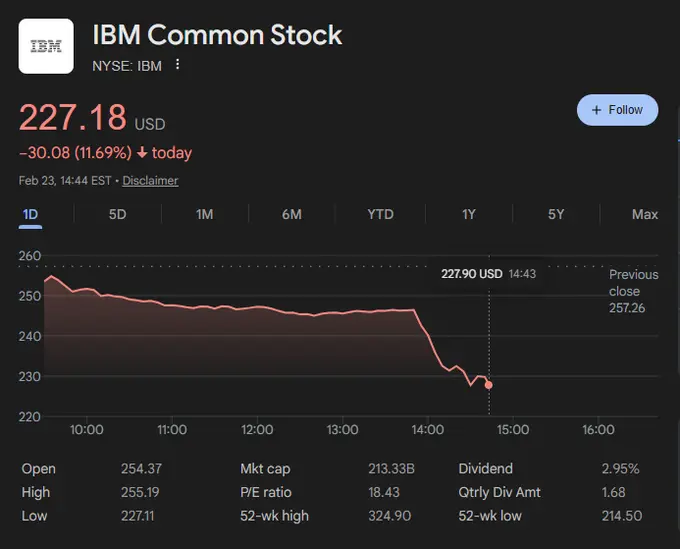Switch to the 1M chart range
Viewport: 680px width, 549px height.
[204, 214]
